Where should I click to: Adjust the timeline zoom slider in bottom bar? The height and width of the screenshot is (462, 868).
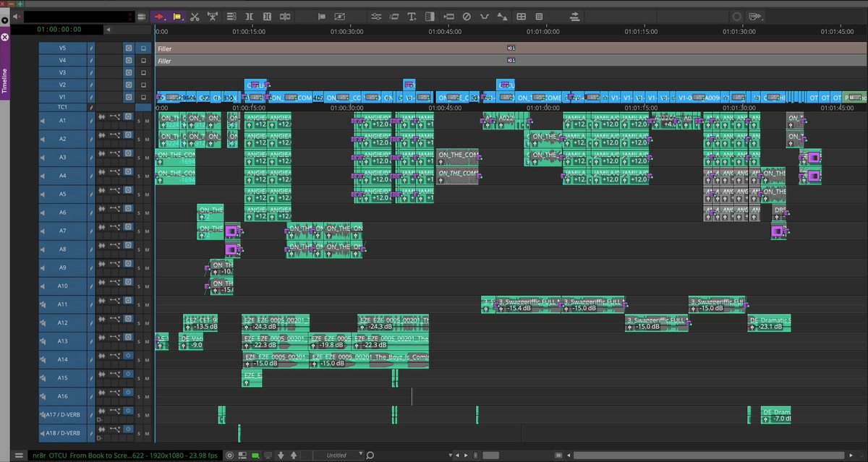[490, 455]
